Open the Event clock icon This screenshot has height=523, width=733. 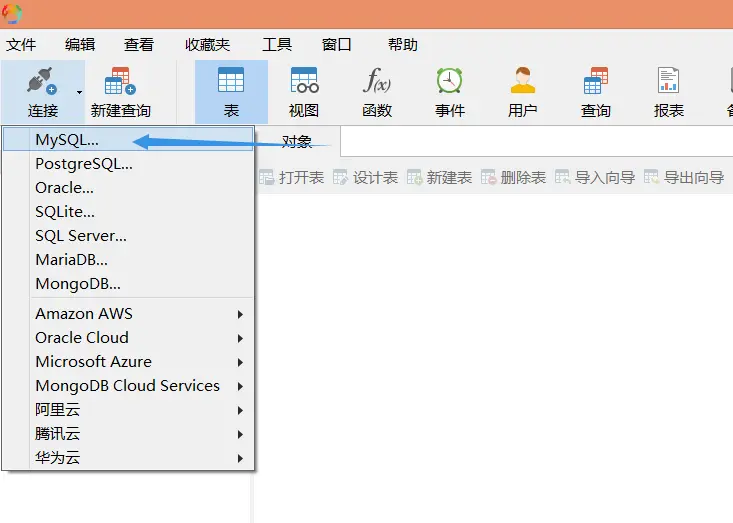tap(449, 80)
